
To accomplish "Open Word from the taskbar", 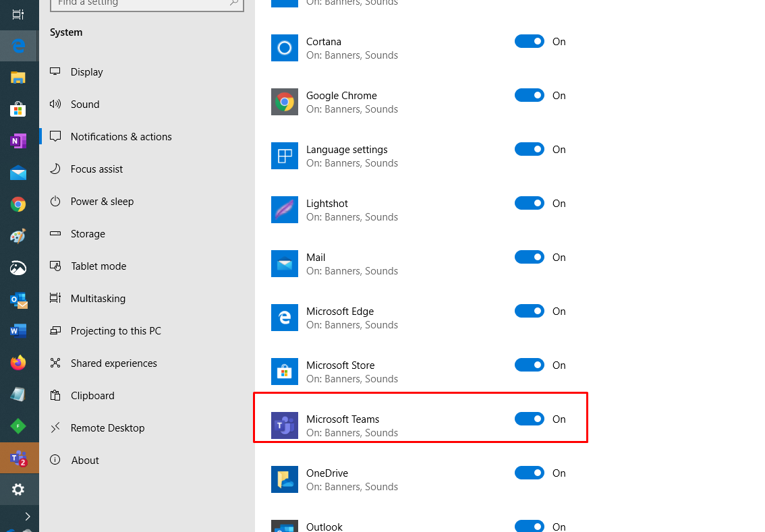I will (x=18, y=331).
